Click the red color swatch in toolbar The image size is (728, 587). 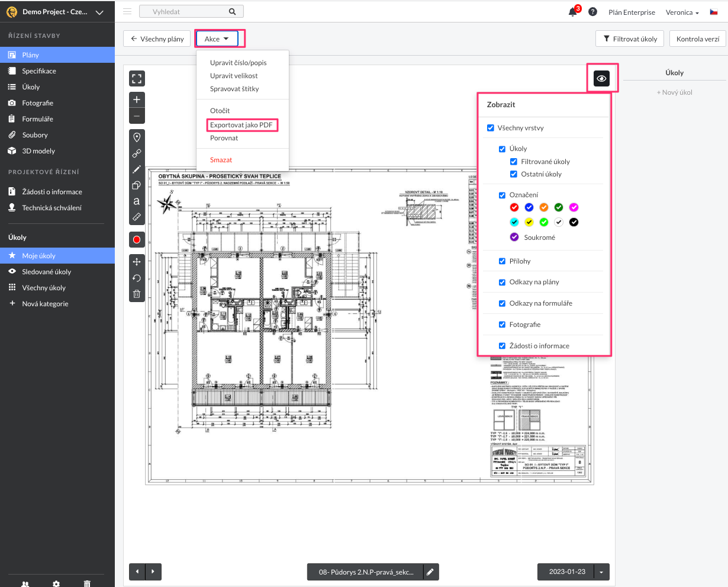(x=137, y=239)
